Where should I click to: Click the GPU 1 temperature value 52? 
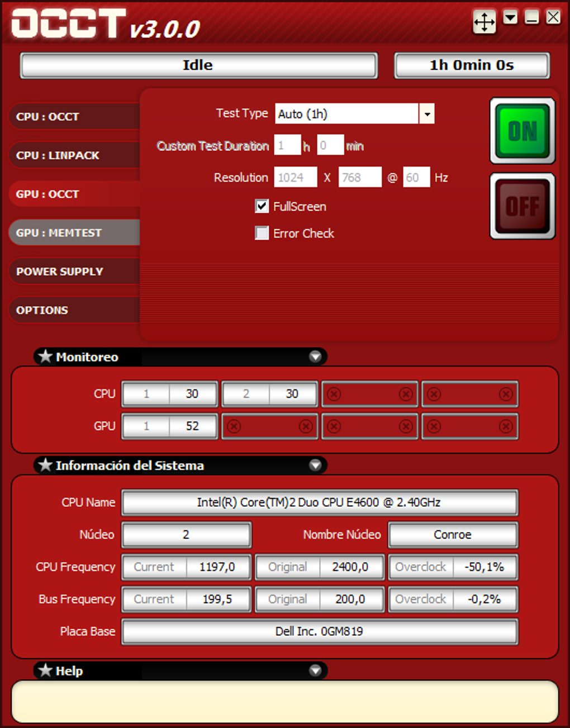click(x=192, y=426)
